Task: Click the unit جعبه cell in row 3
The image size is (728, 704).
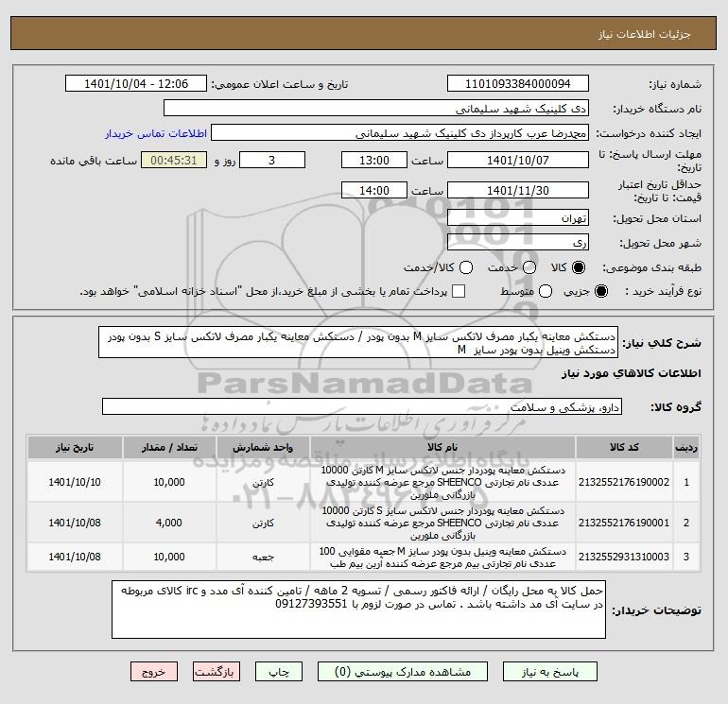Action: 263,557
